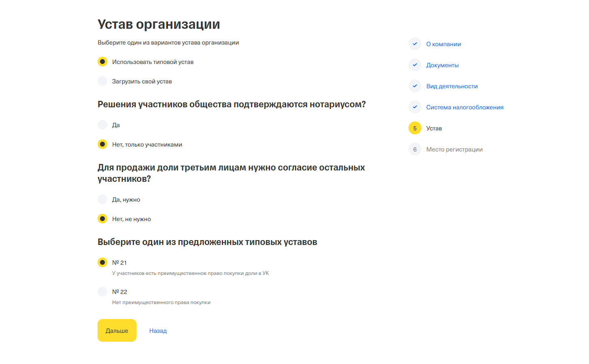This screenshot has height=364, width=589.
Task: Select 'Да' for notary confirmation
Action: [102, 125]
